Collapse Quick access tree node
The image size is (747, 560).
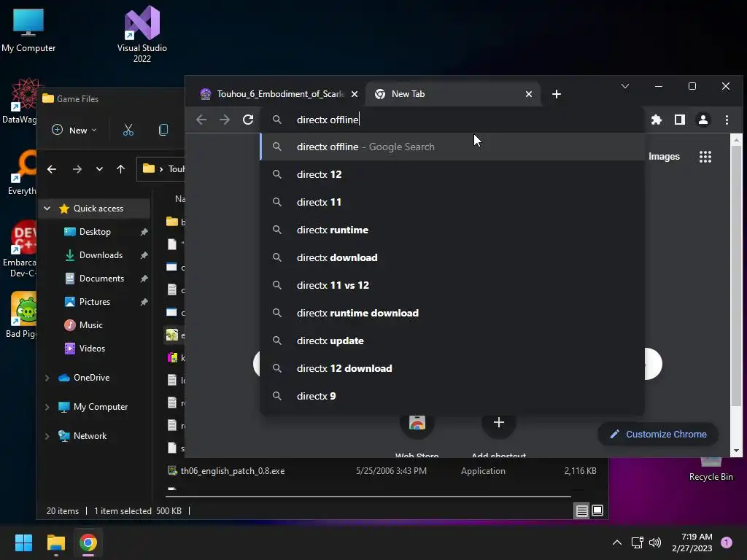tap(47, 208)
